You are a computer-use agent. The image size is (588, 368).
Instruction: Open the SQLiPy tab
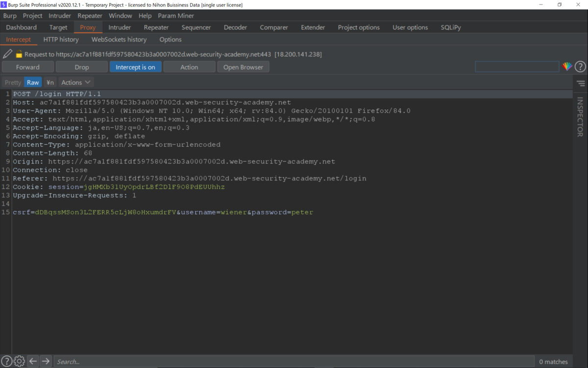(x=451, y=27)
